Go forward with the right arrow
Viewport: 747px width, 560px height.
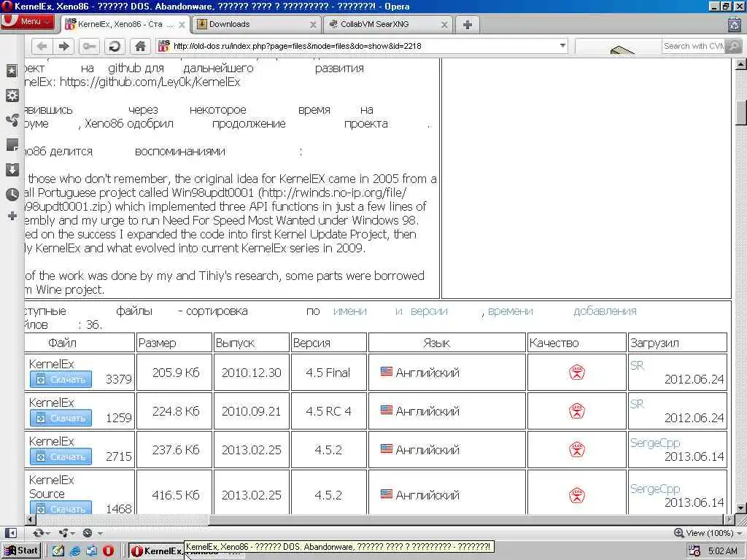64,46
